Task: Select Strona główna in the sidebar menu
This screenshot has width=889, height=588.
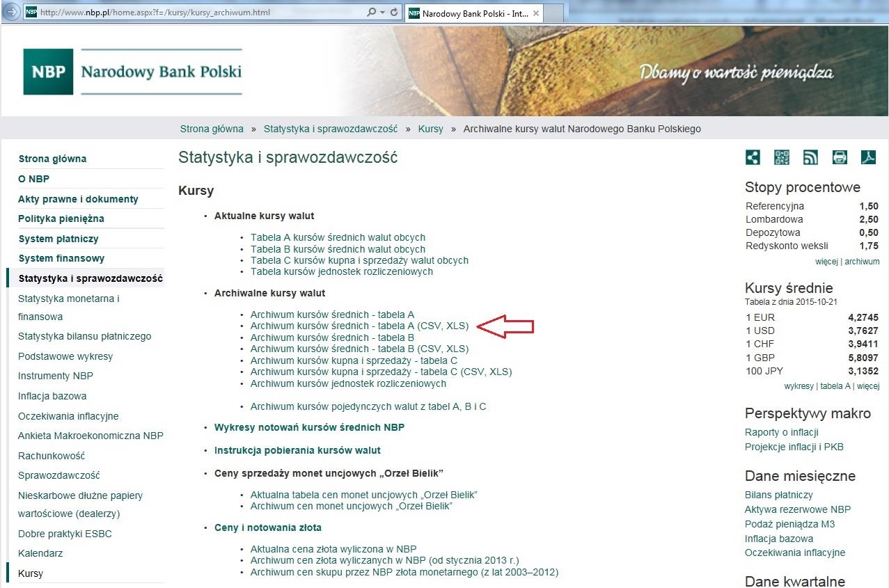Action: (x=52, y=159)
